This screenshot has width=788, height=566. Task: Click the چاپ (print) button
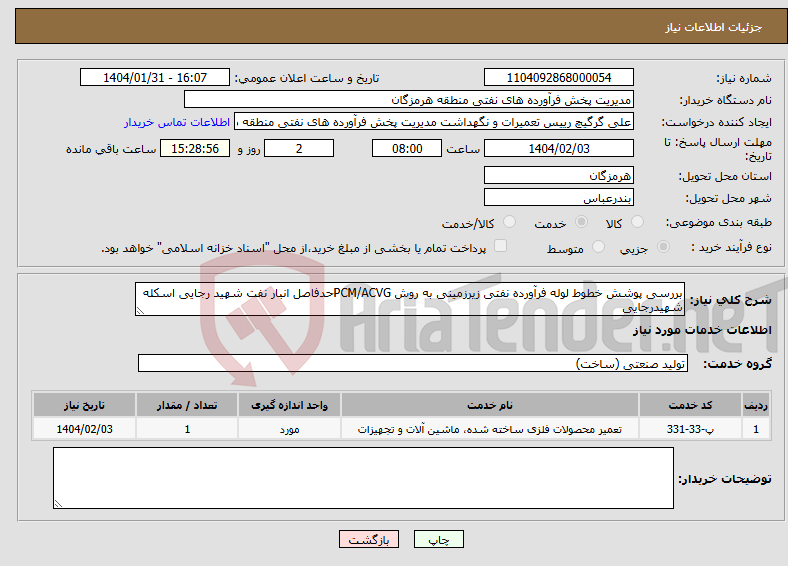438,539
